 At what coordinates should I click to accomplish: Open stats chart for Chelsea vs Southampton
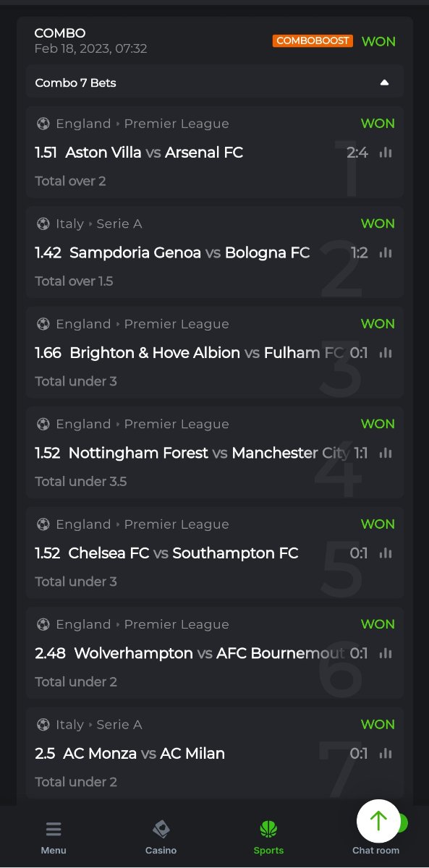(386, 553)
